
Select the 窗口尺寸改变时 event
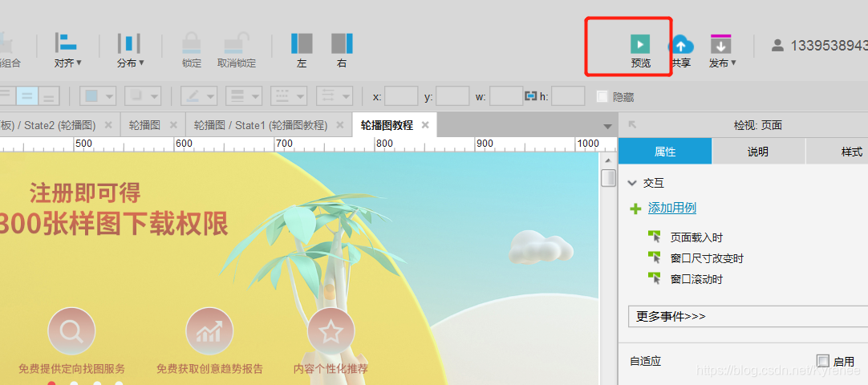click(707, 258)
